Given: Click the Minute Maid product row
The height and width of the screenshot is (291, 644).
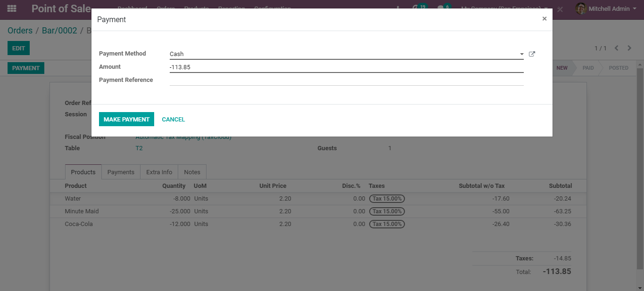Looking at the screenshot, I should tap(318, 211).
